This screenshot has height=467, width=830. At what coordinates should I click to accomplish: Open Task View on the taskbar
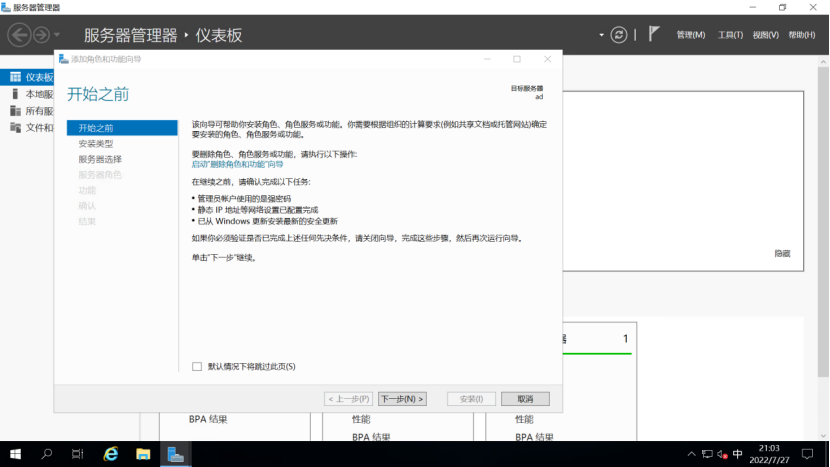[77, 454]
